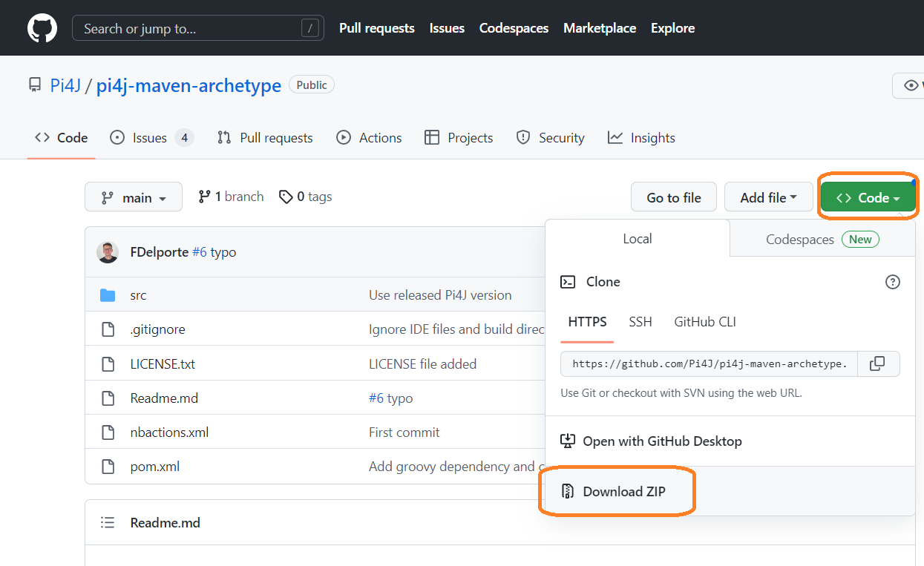Select the HTTPS clone option
Image resolution: width=924 pixels, height=566 pixels.
587,322
